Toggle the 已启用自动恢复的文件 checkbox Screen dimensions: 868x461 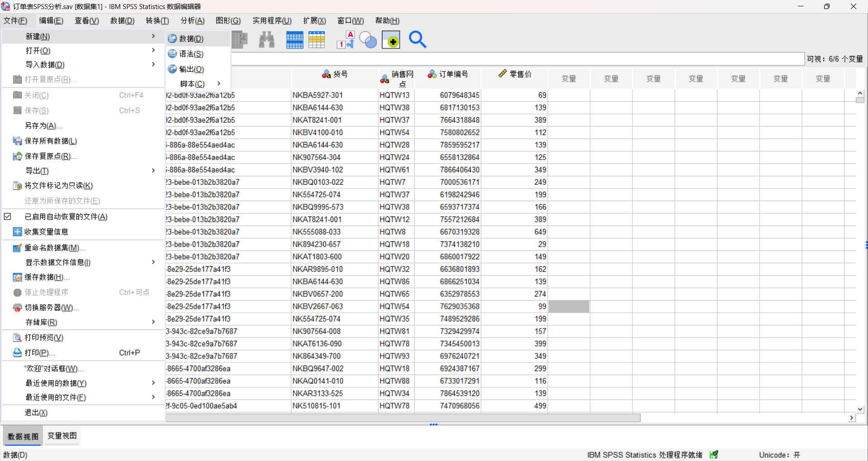click(x=8, y=216)
